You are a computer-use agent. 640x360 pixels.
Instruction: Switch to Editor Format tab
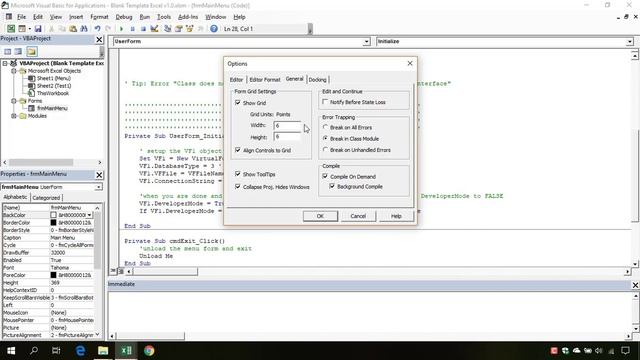265,80
